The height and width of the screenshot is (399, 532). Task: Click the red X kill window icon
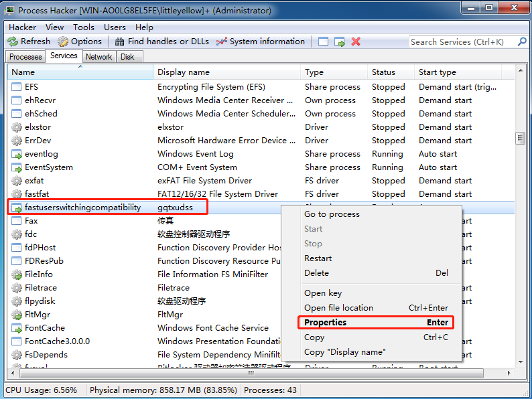pos(356,42)
